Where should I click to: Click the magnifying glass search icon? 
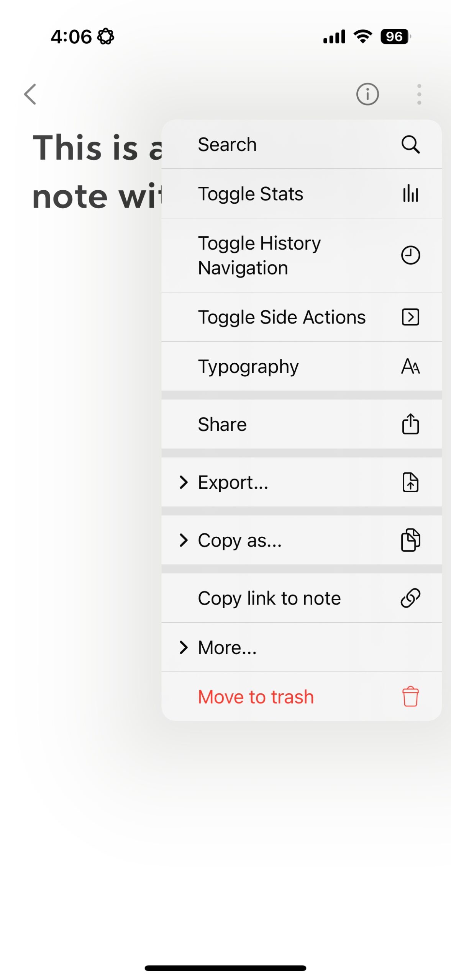coord(410,145)
